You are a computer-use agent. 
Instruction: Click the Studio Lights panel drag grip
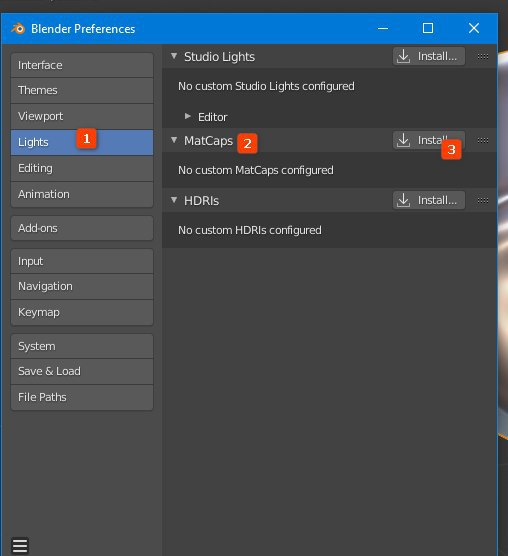[x=482, y=56]
